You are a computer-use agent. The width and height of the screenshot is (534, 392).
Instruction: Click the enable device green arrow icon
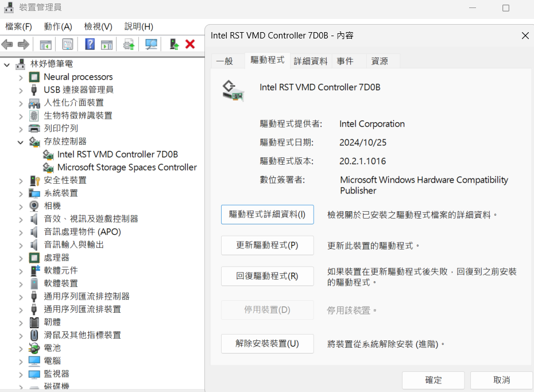tap(175, 44)
